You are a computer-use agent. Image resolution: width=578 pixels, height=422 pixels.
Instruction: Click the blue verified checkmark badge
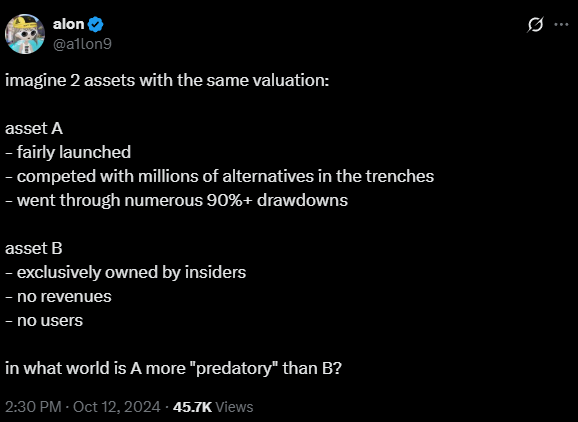pyautogui.click(x=96, y=25)
